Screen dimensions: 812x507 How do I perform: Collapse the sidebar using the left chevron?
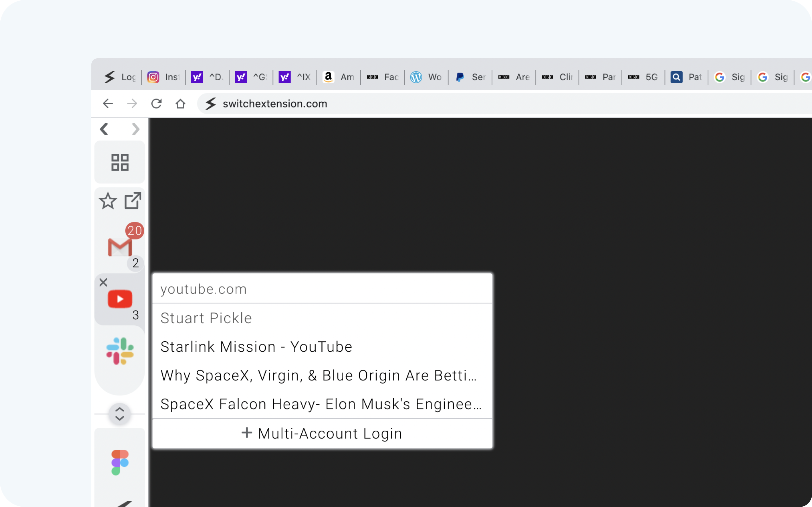(x=104, y=129)
